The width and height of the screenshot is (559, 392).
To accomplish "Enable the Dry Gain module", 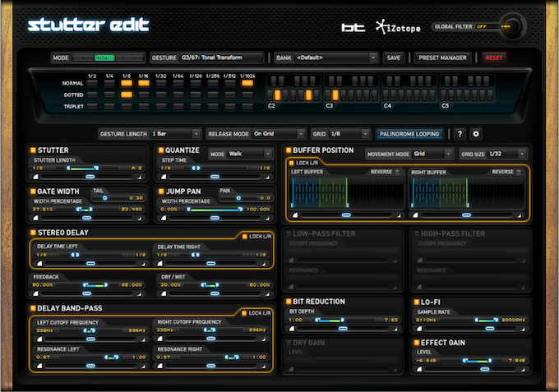I will coord(289,343).
